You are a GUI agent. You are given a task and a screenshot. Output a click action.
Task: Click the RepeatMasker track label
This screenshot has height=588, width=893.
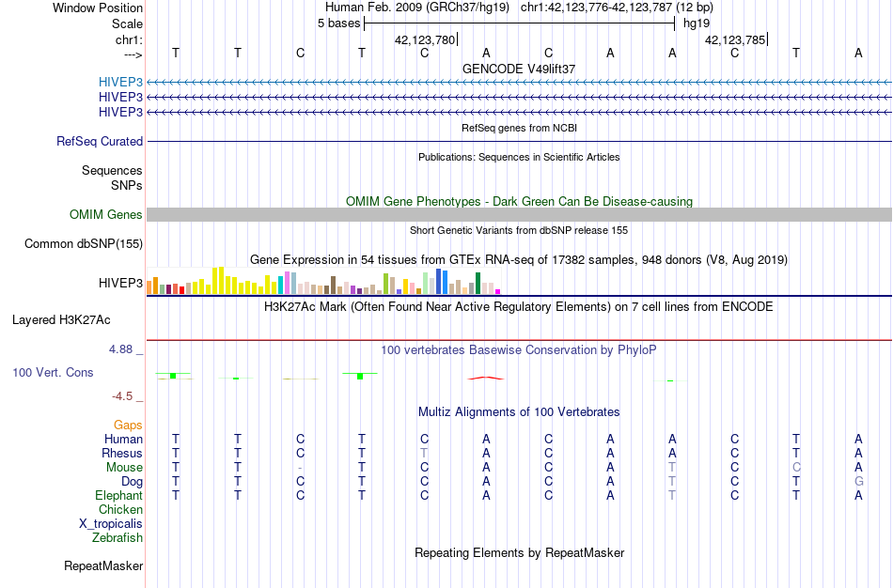[x=103, y=565]
